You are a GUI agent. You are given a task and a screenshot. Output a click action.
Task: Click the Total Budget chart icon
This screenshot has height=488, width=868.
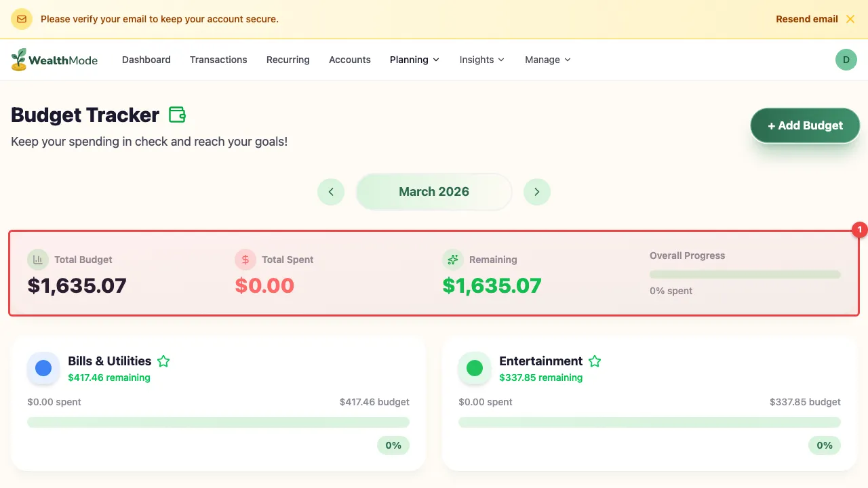38,260
